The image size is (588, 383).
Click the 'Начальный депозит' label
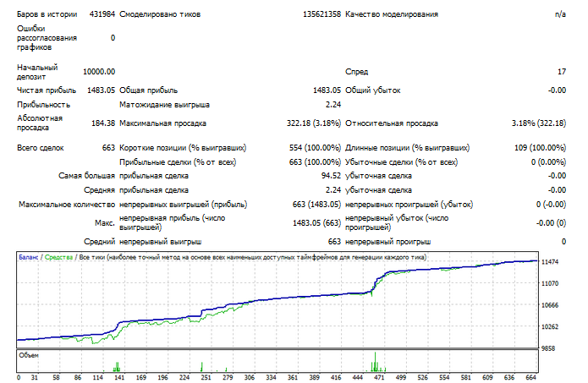(x=37, y=72)
